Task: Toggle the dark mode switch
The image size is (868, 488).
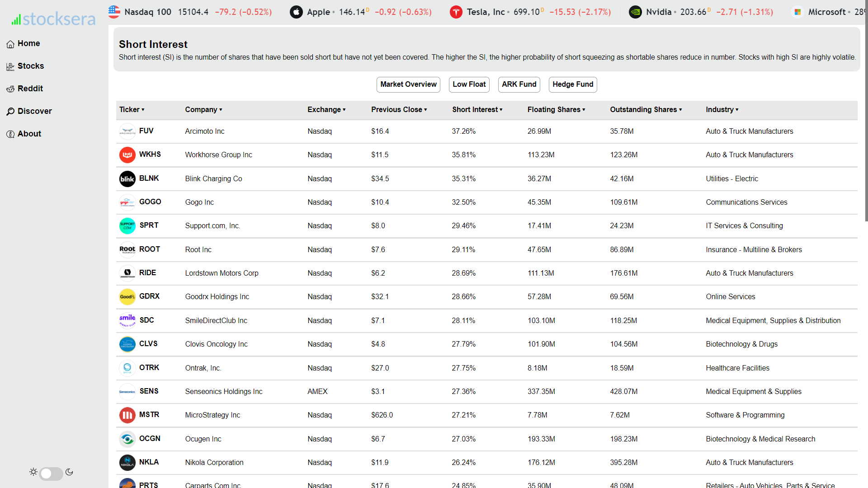Action: [51, 473]
